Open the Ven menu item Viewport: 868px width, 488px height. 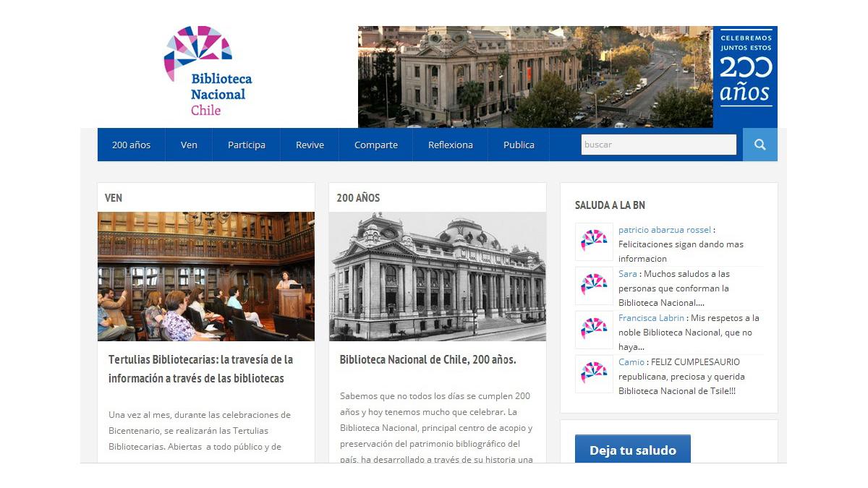tap(189, 145)
